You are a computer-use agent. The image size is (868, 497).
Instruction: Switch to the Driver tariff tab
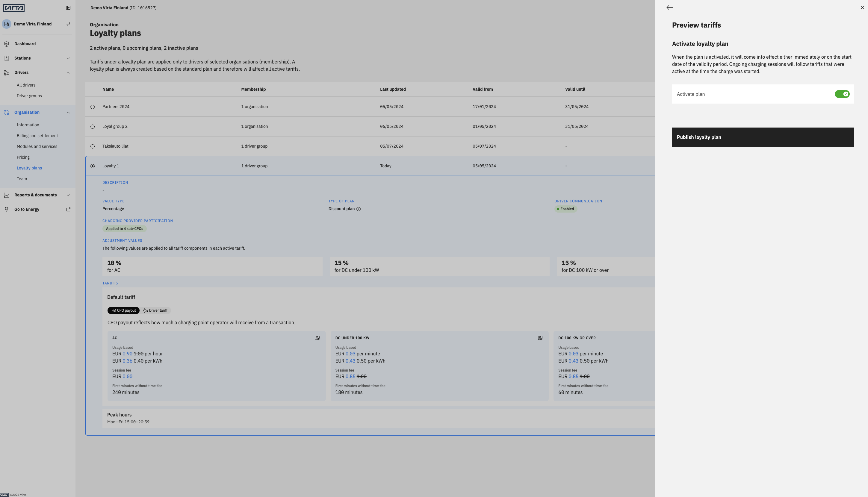[155, 310]
